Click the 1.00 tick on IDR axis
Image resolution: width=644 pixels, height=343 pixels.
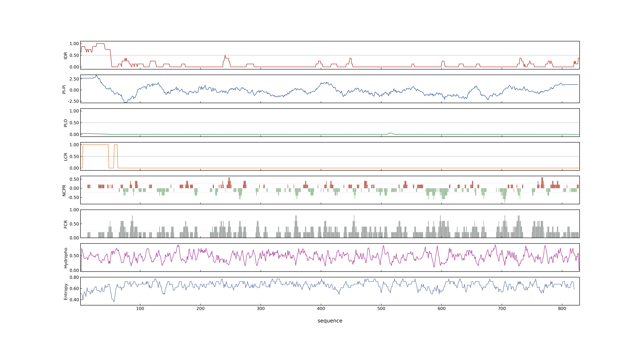coord(74,43)
